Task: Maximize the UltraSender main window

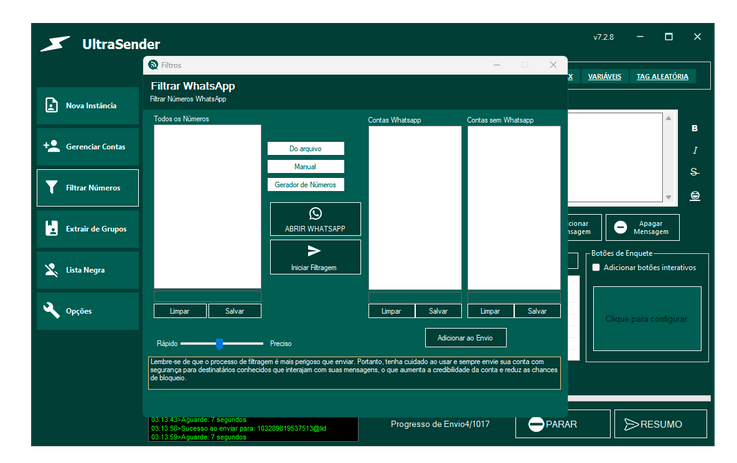Action: click(669, 37)
